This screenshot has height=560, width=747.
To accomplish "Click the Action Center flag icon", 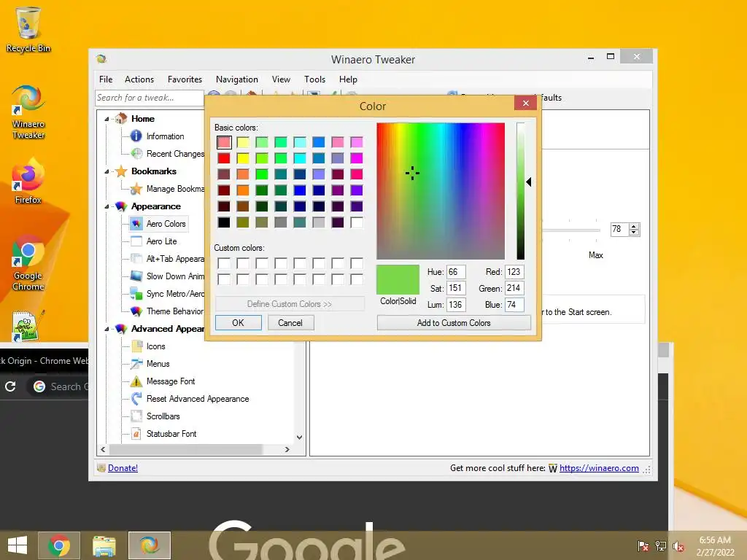I will point(643,545).
